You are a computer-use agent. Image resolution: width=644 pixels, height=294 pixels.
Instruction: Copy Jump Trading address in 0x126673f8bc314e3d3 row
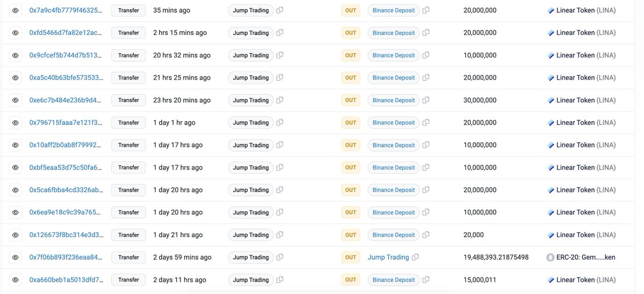tap(280, 234)
